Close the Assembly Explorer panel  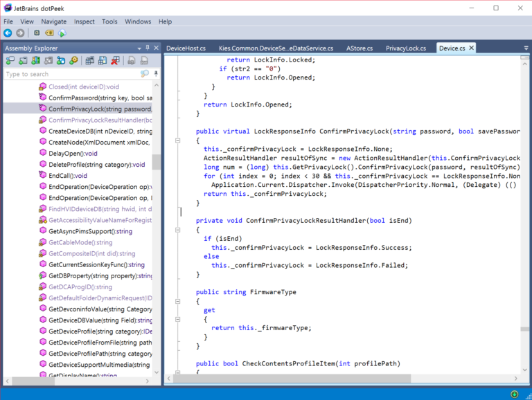pyautogui.click(x=156, y=48)
